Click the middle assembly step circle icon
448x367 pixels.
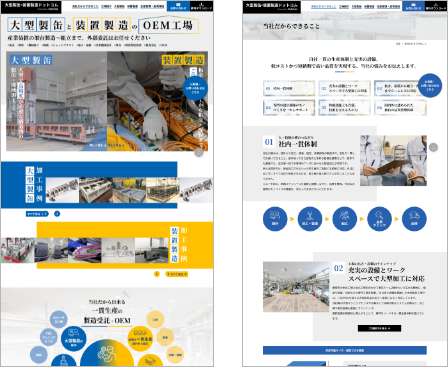(345, 219)
